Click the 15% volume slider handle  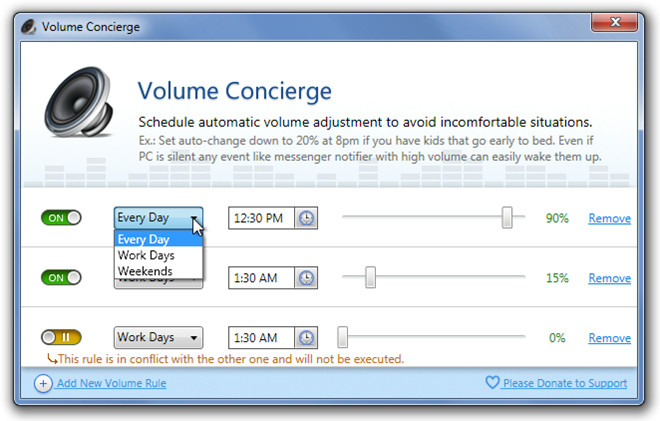[370, 277]
